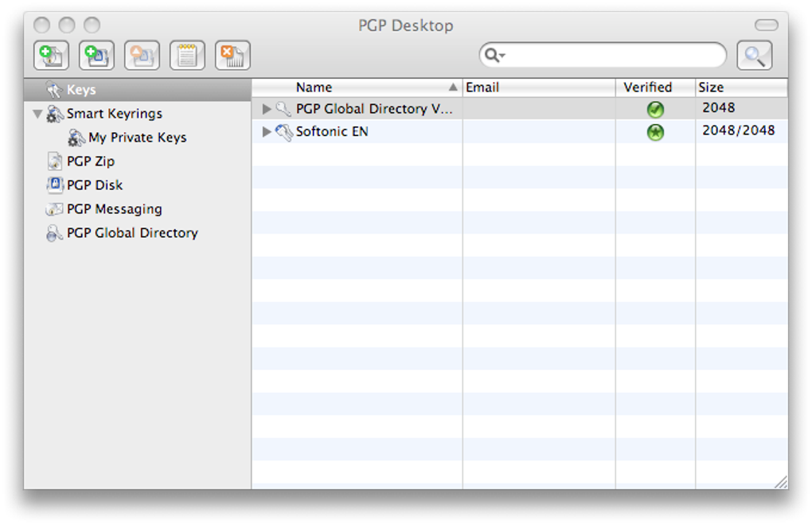Expand the PGP Global Directory key row

click(267, 109)
